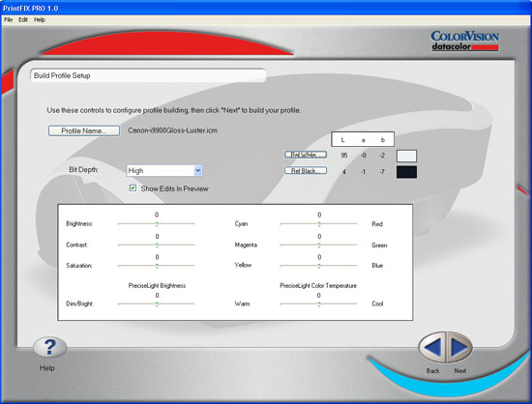Open the Bit Depth dropdown arrow
The height and width of the screenshot is (404, 532).
pos(198,170)
